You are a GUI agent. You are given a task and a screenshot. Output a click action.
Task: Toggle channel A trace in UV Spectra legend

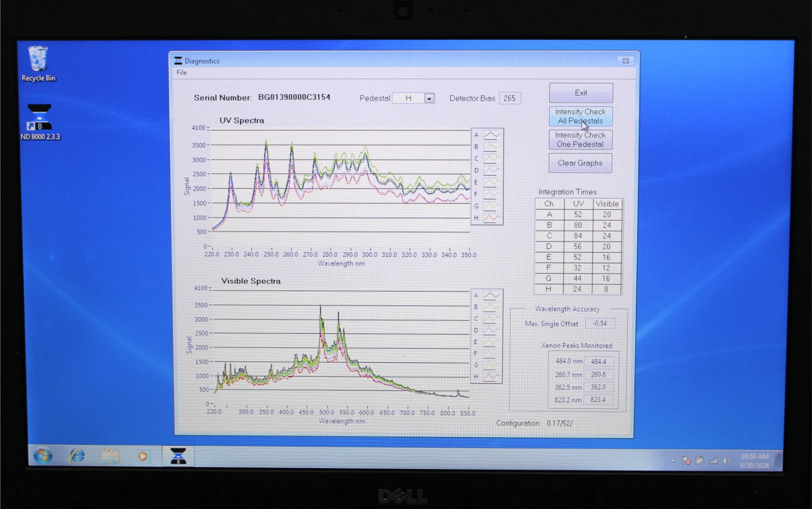coord(491,135)
